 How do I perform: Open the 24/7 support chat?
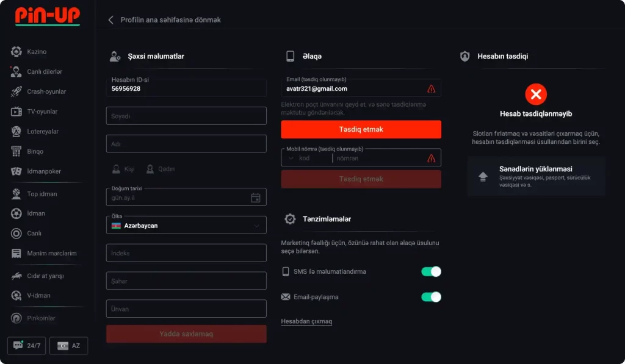pos(26,346)
